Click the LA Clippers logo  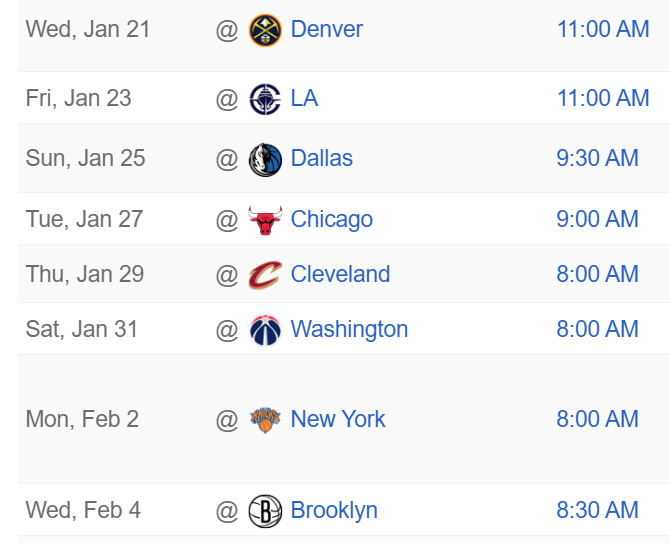(x=265, y=99)
